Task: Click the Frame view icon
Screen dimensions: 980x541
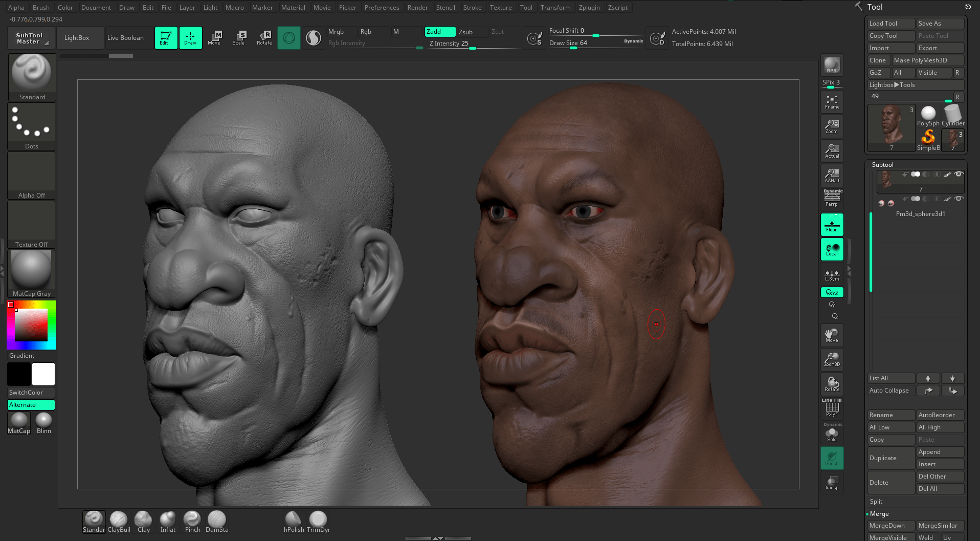Action: 832,102
